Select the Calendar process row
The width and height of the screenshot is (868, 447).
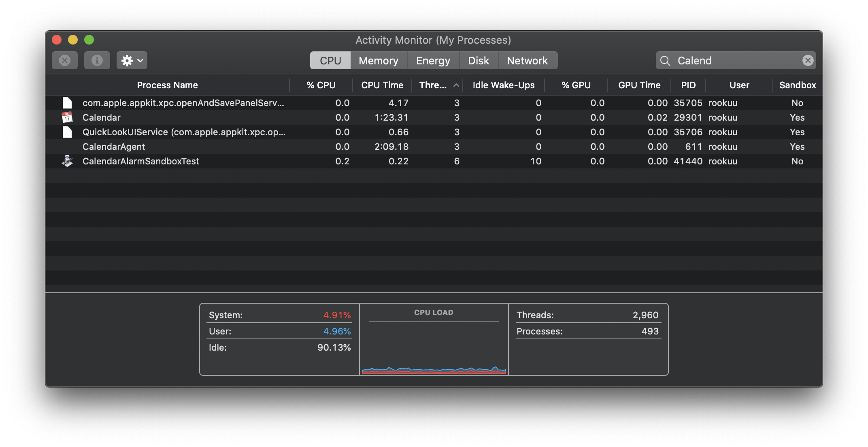pyautogui.click(x=434, y=117)
